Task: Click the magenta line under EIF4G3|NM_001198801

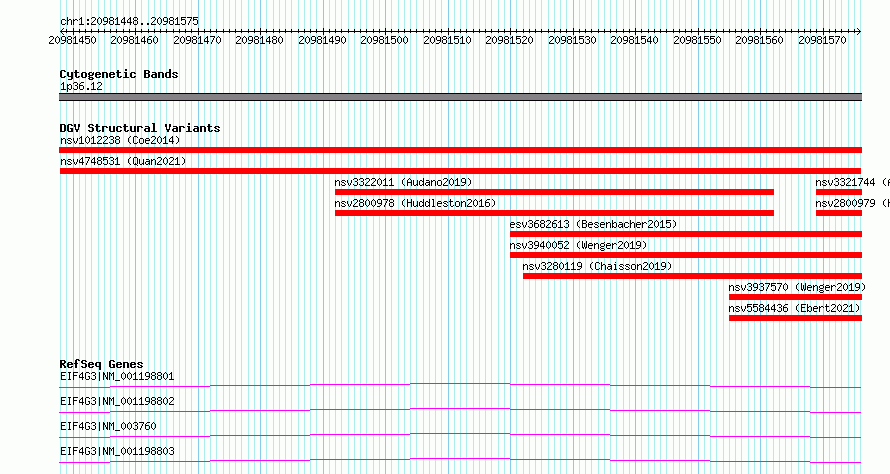Action: tap(460, 385)
